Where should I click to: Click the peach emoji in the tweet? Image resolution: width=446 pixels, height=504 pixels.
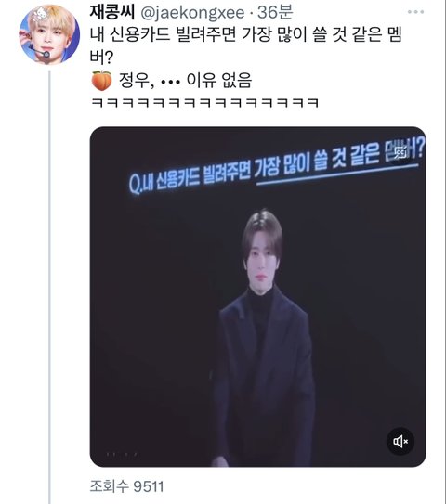click(x=101, y=81)
